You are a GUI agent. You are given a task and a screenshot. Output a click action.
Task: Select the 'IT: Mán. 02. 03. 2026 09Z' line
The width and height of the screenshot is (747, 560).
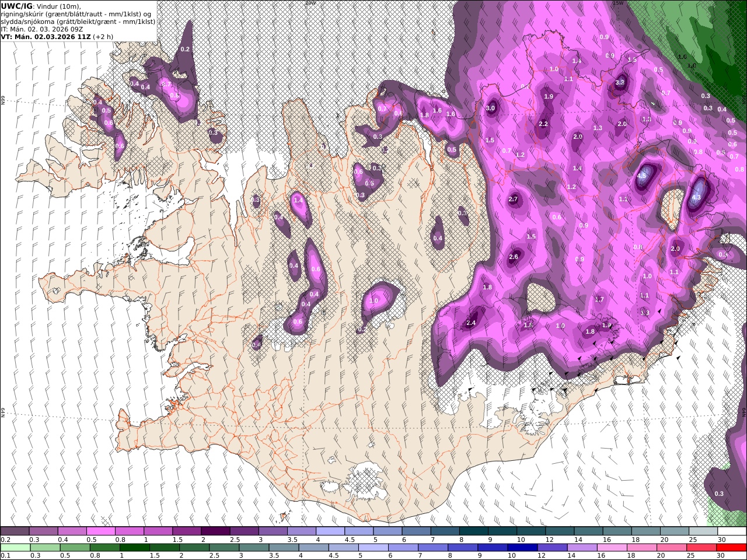click(x=41, y=29)
